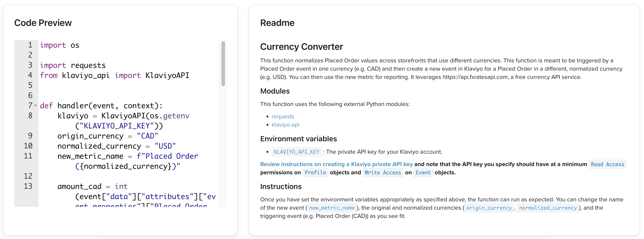Image resolution: width=644 pixels, height=239 pixels.
Task: Click the new_metric_name inline code badge
Action: [332, 208]
